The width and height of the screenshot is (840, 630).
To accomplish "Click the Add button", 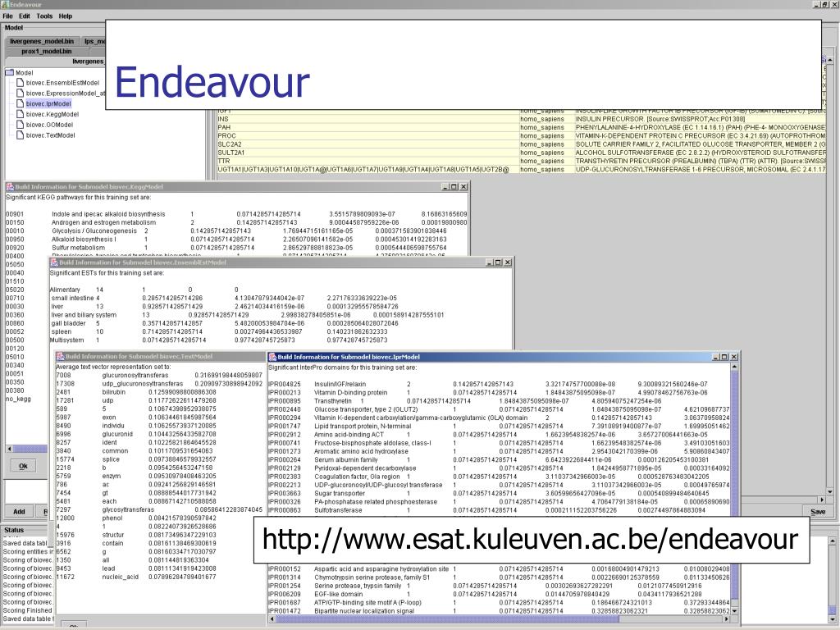I will click(20, 512).
